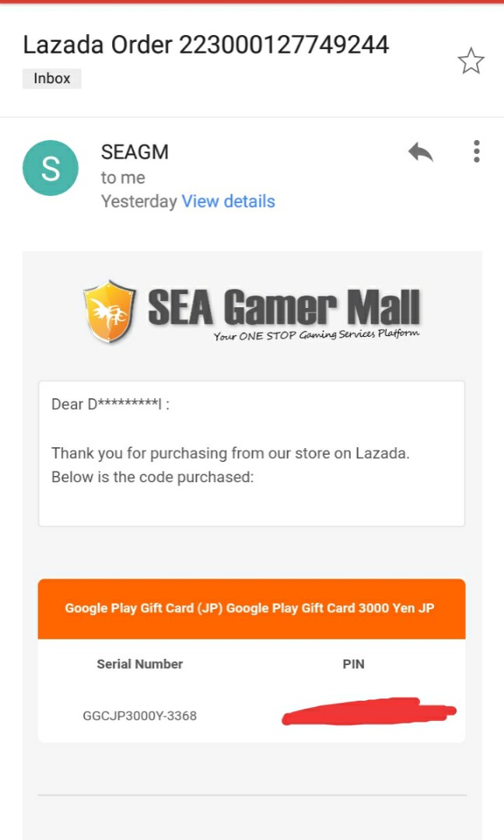This screenshot has width=504, height=840.
Task: Click the orange Google Play Gift Card banner
Action: tap(251, 608)
